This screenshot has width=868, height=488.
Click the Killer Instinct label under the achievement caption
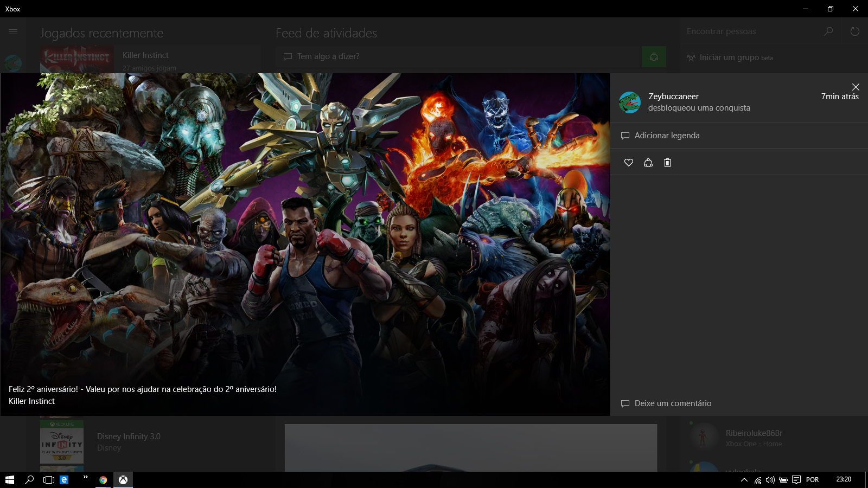pos(31,401)
